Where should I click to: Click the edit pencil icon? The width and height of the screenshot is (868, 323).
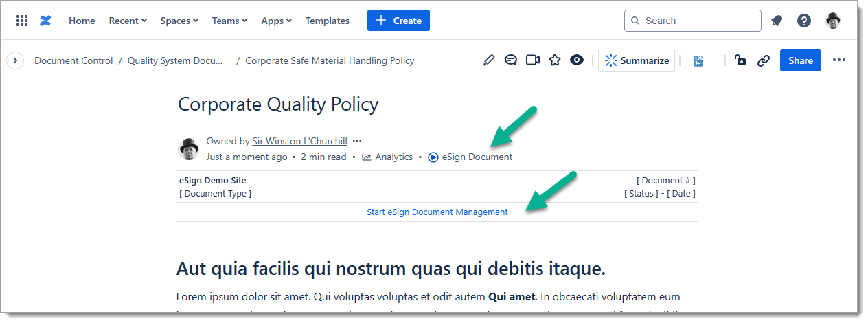pyautogui.click(x=489, y=60)
